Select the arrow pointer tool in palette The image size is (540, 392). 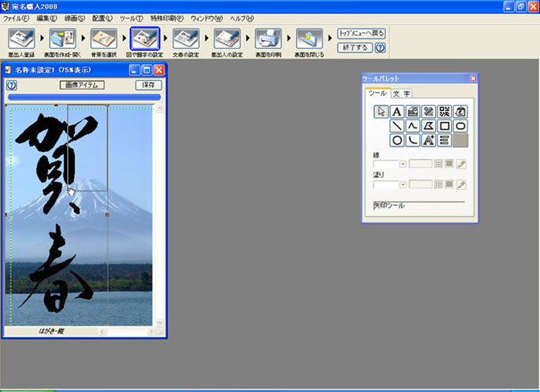click(x=381, y=111)
